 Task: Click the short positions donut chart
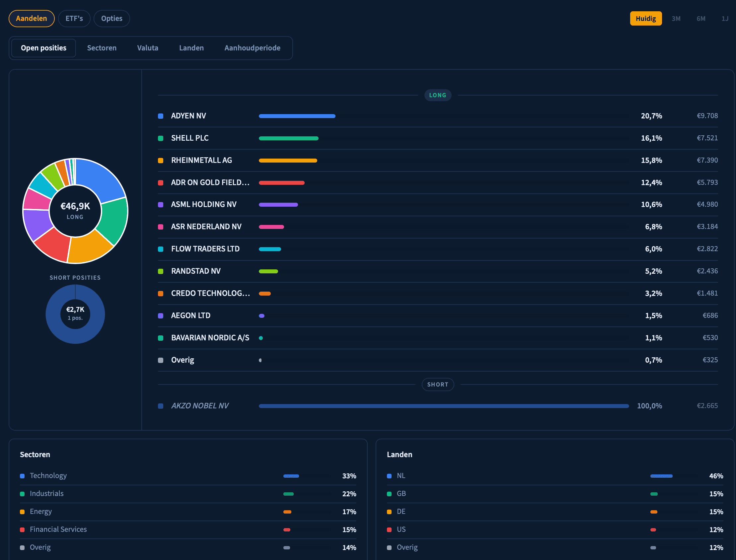75,314
